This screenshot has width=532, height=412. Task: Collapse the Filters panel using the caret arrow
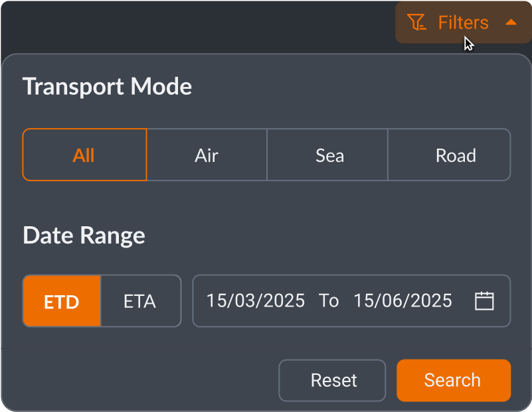511,22
